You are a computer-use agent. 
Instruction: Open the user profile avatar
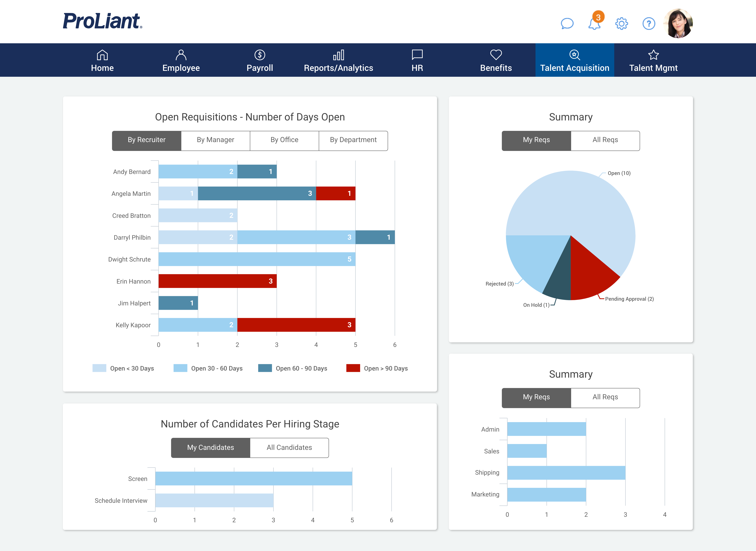(x=678, y=23)
